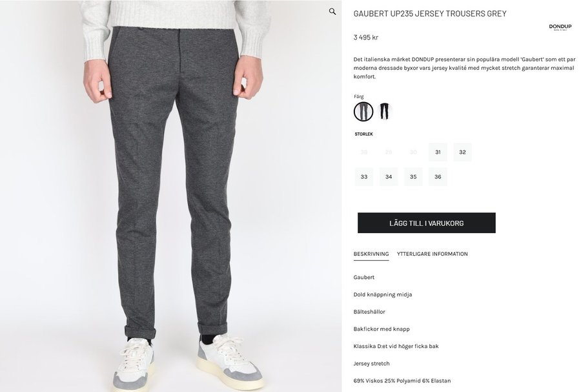The height and width of the screenshot is (392, 581).
Task: Choose size 32
Action: point(462,152)
